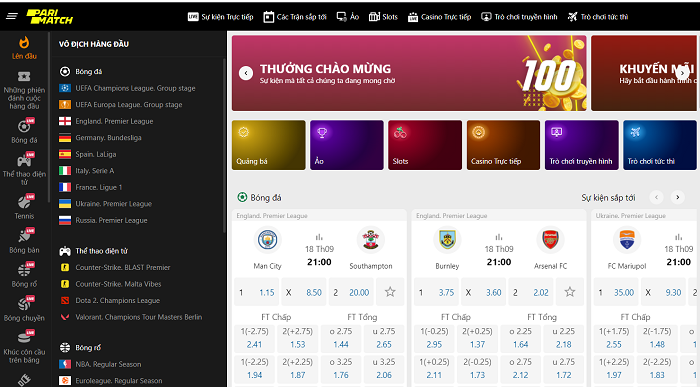Open Trò chơi truyền hình top menu
The height and width of the screenshot is (387, 700).
click(x=519, y=17)
